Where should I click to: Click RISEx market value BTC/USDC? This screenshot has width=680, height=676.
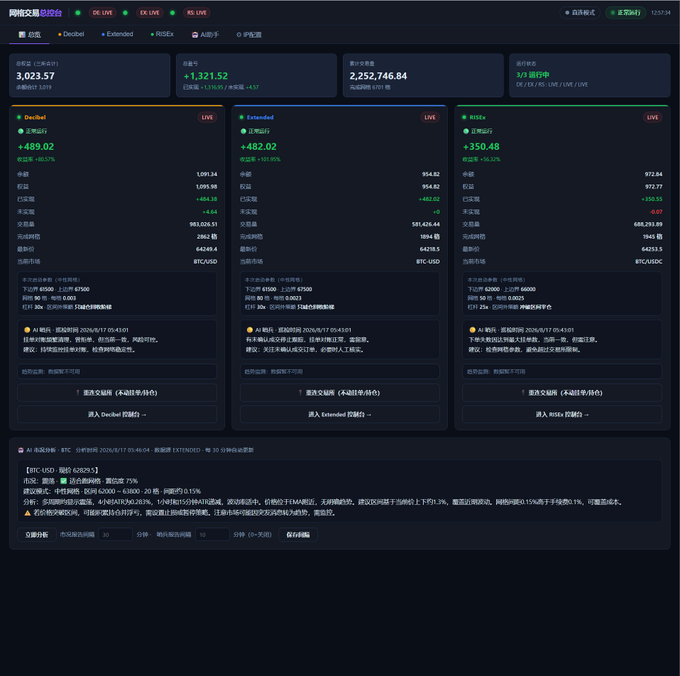coord(649,261)
